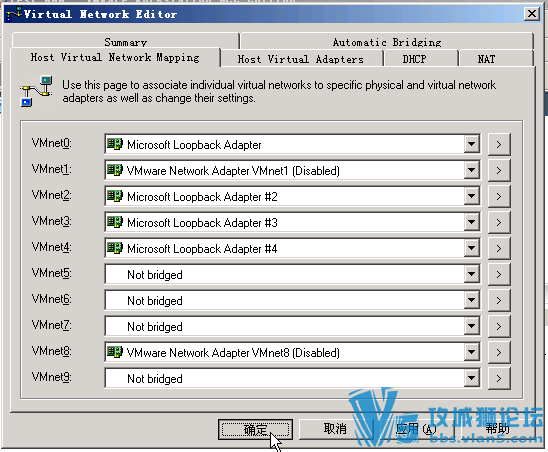Click the 应用(A) apply button
Viewport: 548px width, 452px height.
click(416, 429)
